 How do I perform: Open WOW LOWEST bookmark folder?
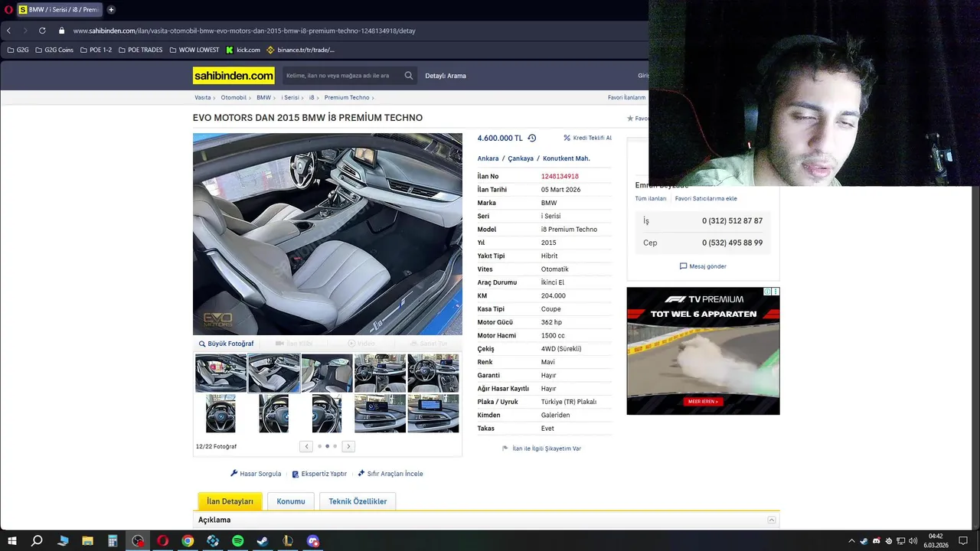(194, 50)
